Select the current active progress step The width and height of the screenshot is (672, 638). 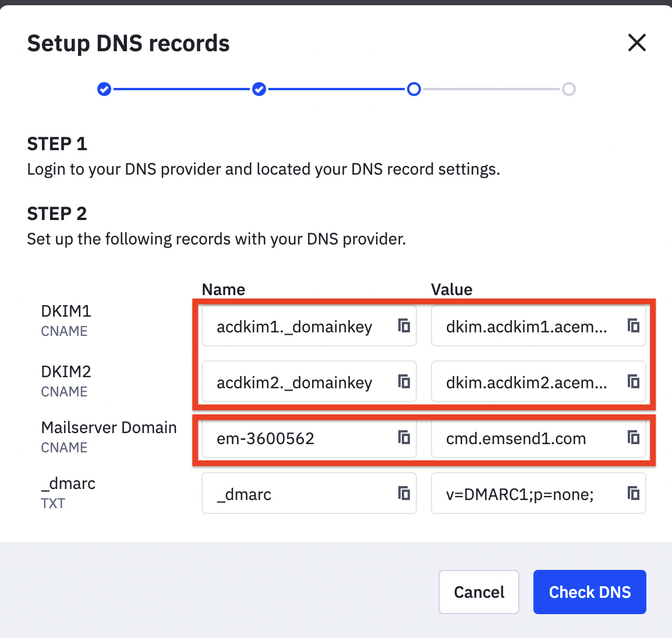coord(414,89)
